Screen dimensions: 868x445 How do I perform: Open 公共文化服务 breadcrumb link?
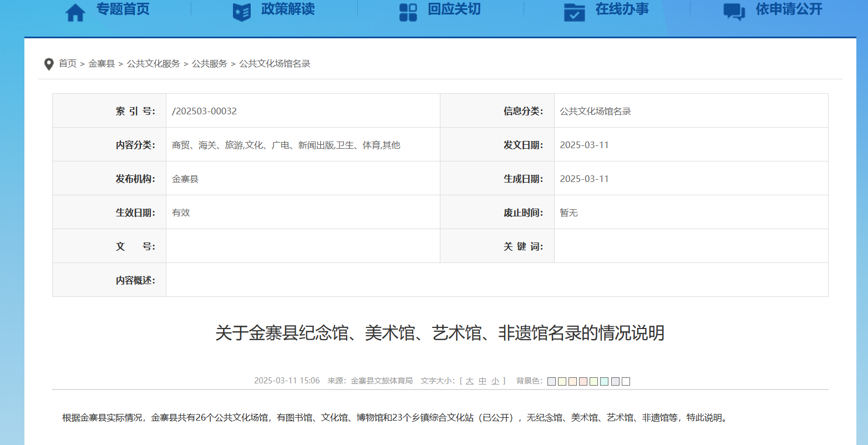154,64
